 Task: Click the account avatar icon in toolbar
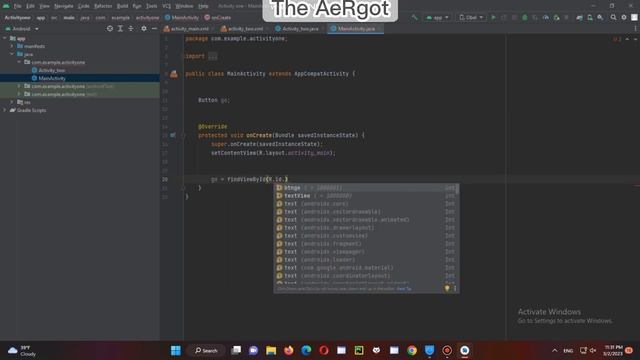pos(634,18)
